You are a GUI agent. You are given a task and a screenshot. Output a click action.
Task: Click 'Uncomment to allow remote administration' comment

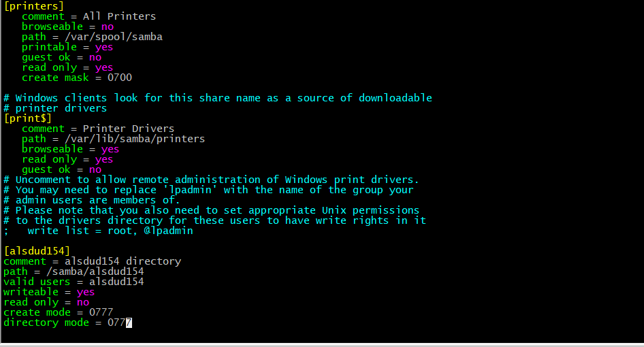point(211,180)
